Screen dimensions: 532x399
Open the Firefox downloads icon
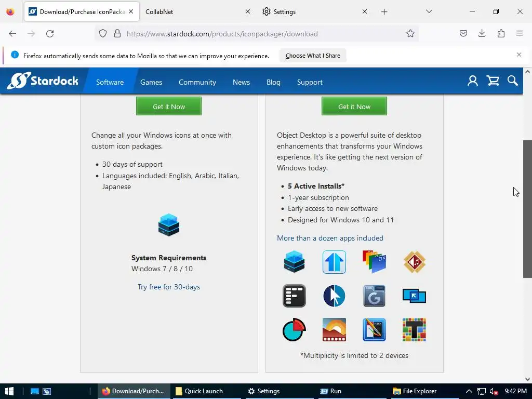[x=482, y=33]
